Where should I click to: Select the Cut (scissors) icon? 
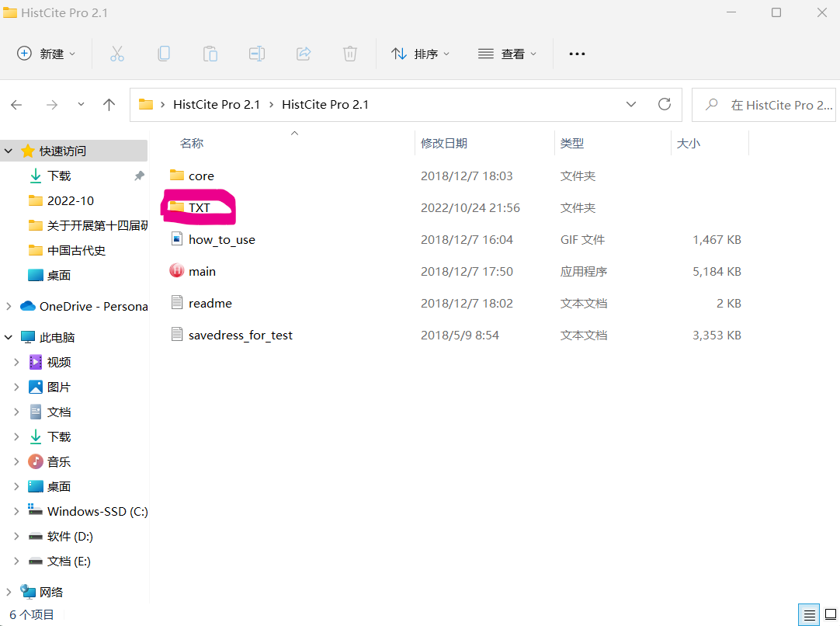tap(117, 53)
